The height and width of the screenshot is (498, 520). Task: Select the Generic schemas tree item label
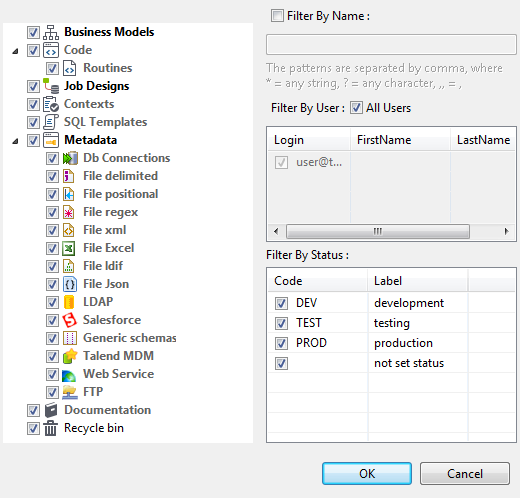tap(130, 338)
